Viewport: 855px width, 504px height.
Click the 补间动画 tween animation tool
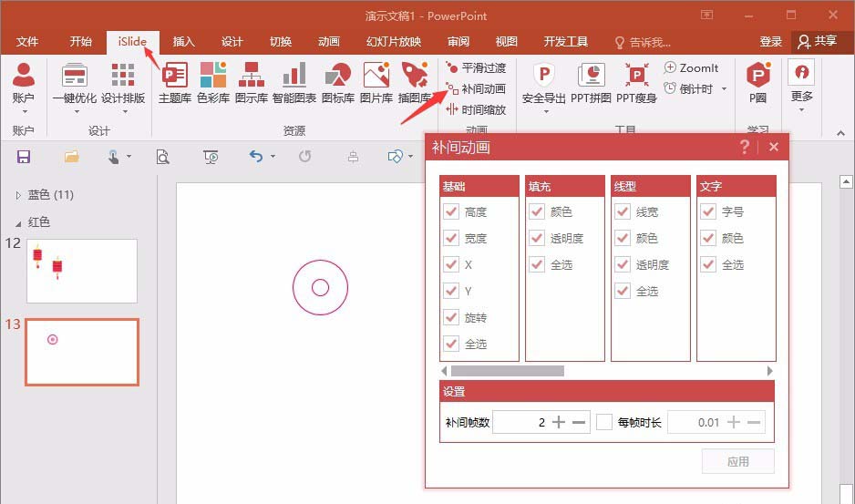pos(476,88)
